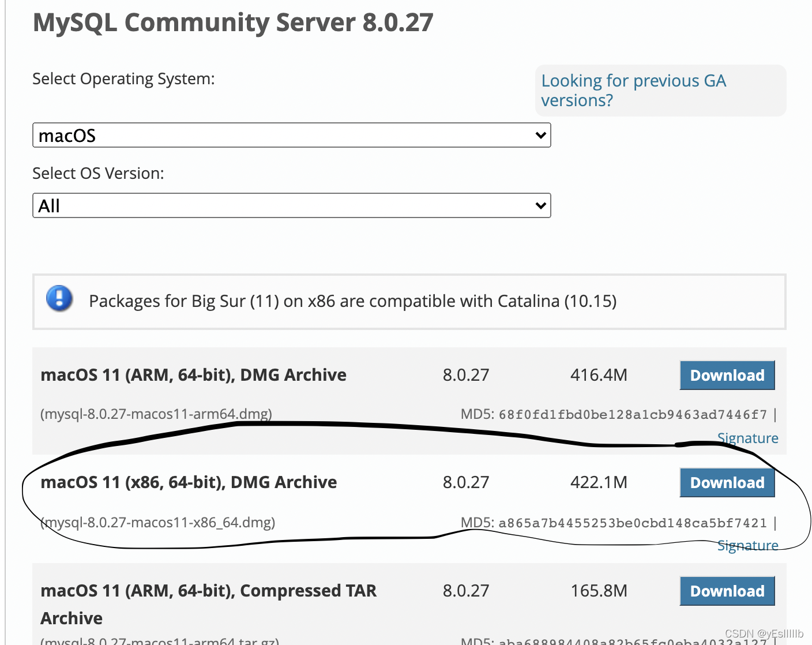Download macOS 11 ARM 64-bit DMG Archive

(727, 375)
